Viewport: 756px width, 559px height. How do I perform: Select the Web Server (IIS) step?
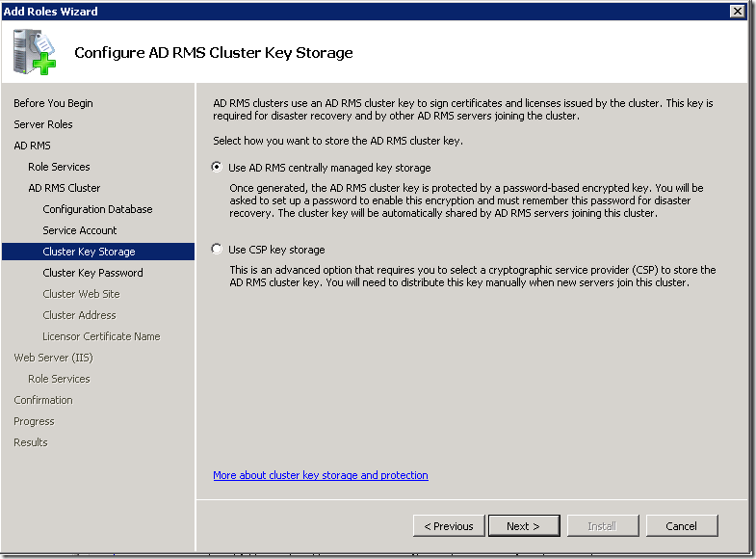(53, 358)
